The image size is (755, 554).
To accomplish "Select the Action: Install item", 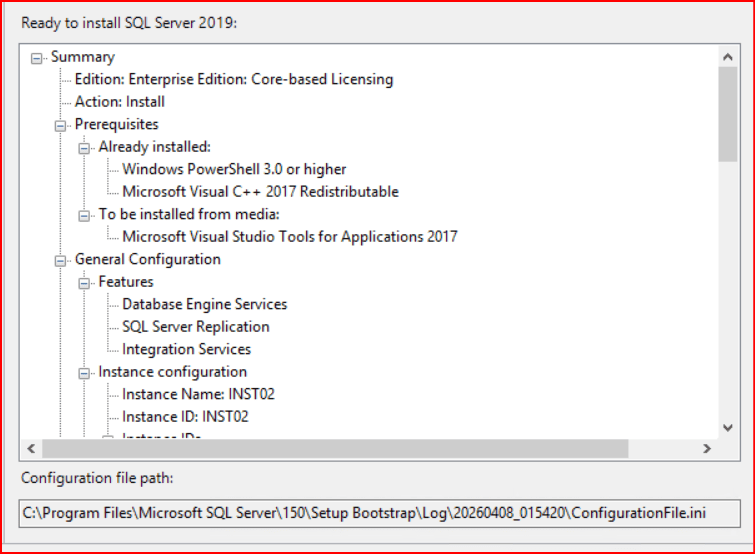I will [119, 102].
